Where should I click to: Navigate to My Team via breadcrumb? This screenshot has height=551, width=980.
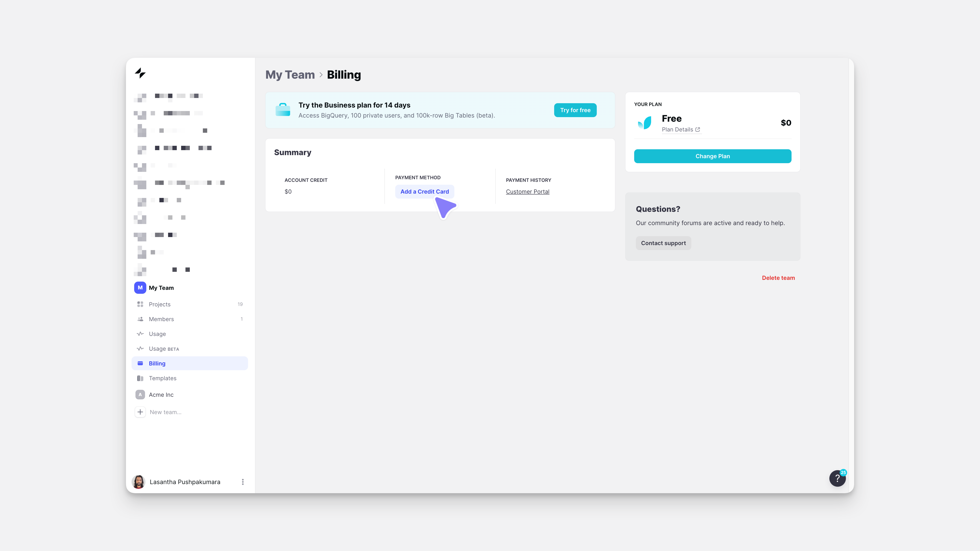click(290, 75)
